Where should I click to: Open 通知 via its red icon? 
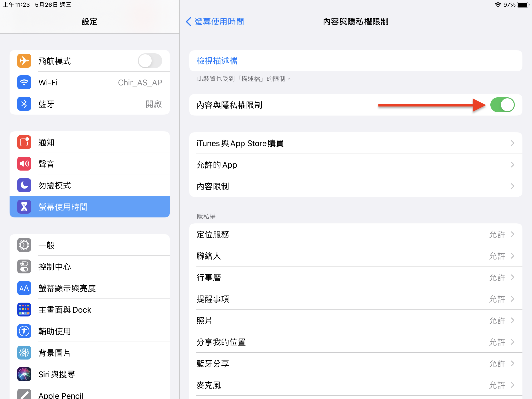coord(24,142)
